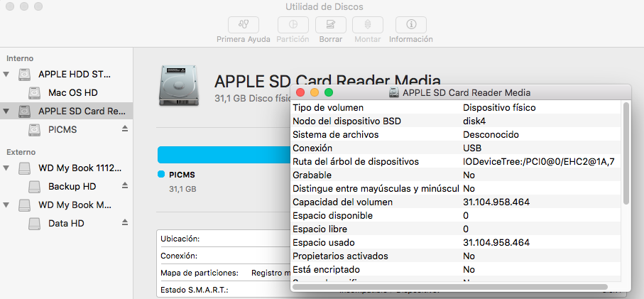Click the Montar toolbar icon
Screen dimensions: 644x299
[x=367, y=24]
